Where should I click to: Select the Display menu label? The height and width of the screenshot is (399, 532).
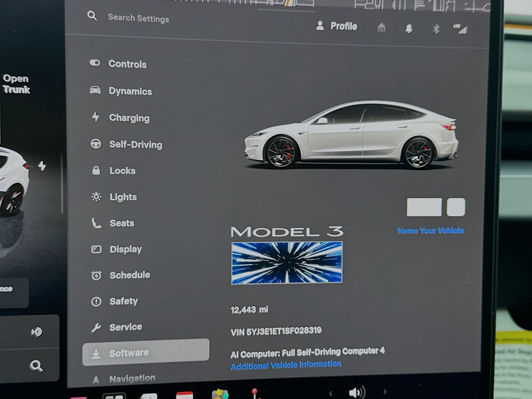[126, 249]
